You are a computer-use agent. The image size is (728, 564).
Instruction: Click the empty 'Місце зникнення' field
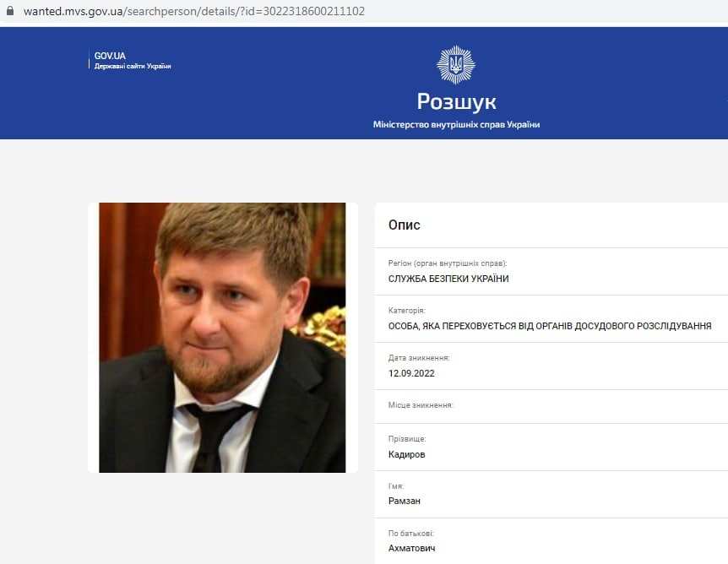coord(551,407)
